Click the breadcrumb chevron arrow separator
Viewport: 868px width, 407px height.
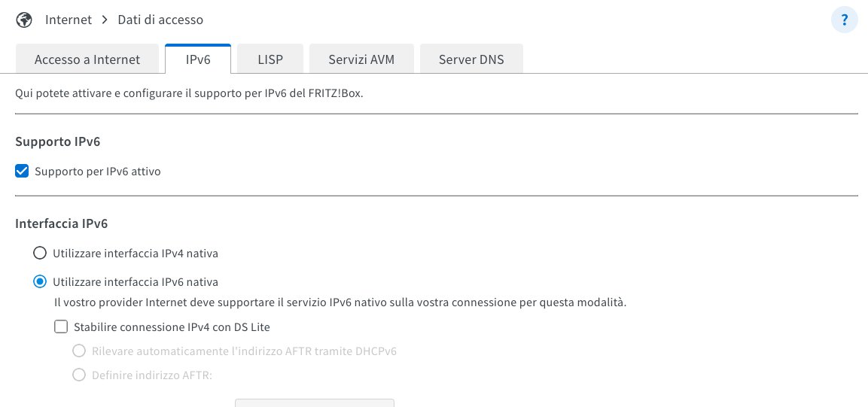click(x=105, y=20)
